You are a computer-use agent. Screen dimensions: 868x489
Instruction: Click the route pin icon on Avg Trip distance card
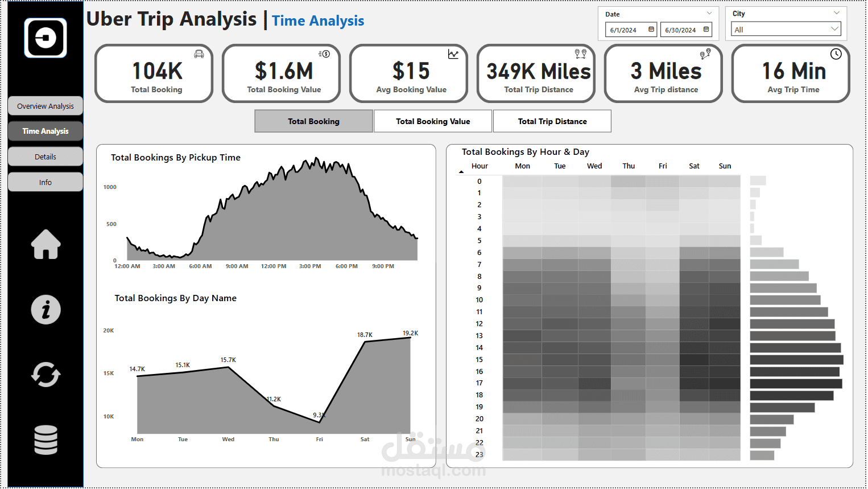click(705, 54)
